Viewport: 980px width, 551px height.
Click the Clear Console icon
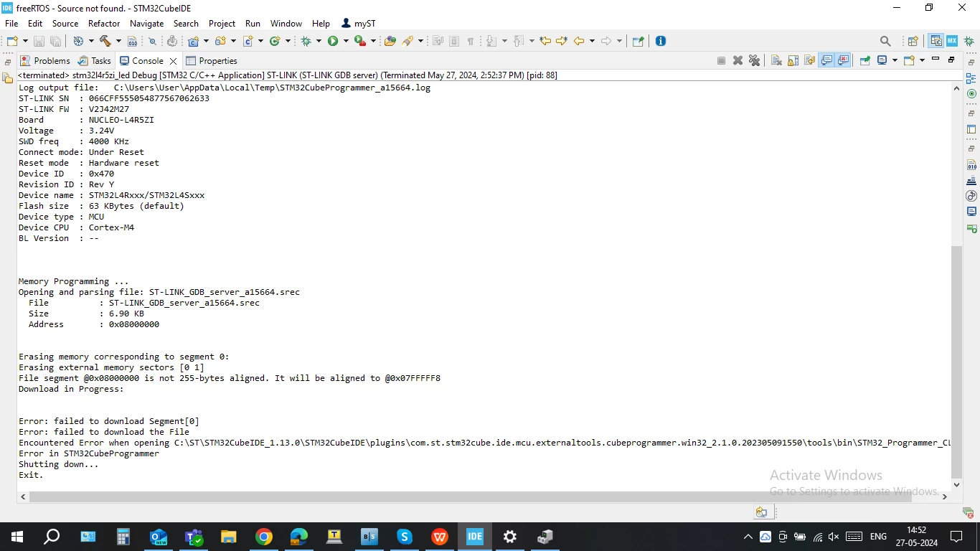[x=776, y=61]
